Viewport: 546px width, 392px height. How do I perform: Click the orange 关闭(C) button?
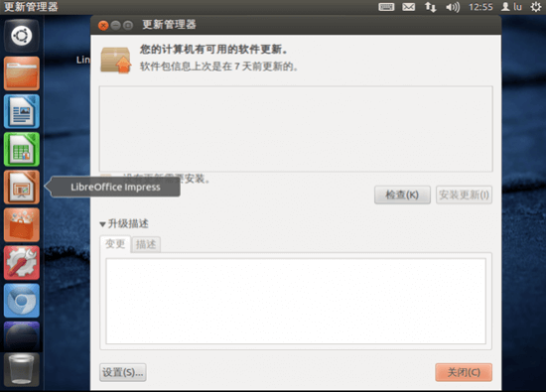[x=464, y=372]
